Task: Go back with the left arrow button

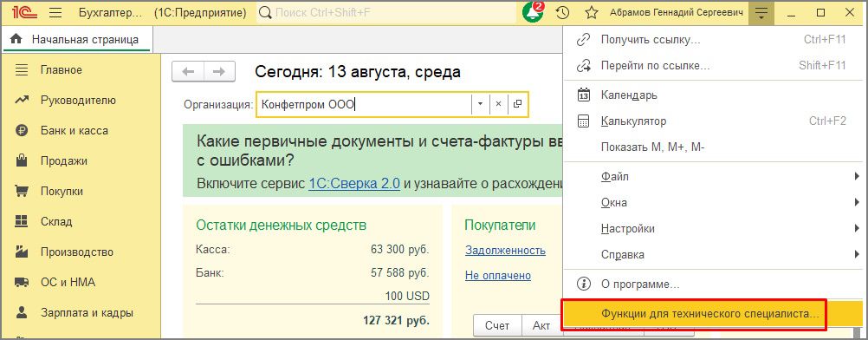Action: (x=188, y=71)
